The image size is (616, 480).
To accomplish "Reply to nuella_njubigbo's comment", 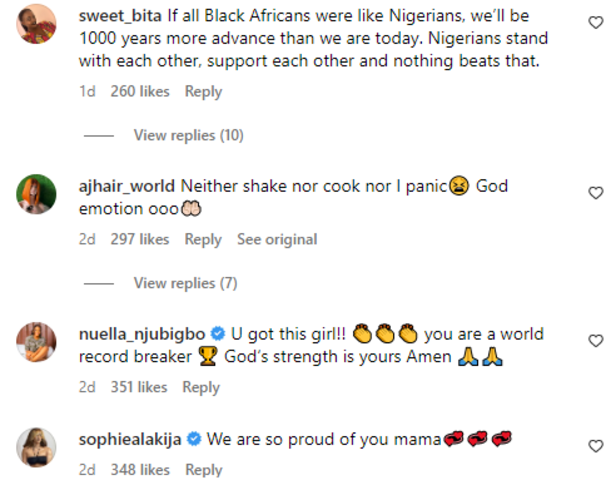I will coord(201,387).
